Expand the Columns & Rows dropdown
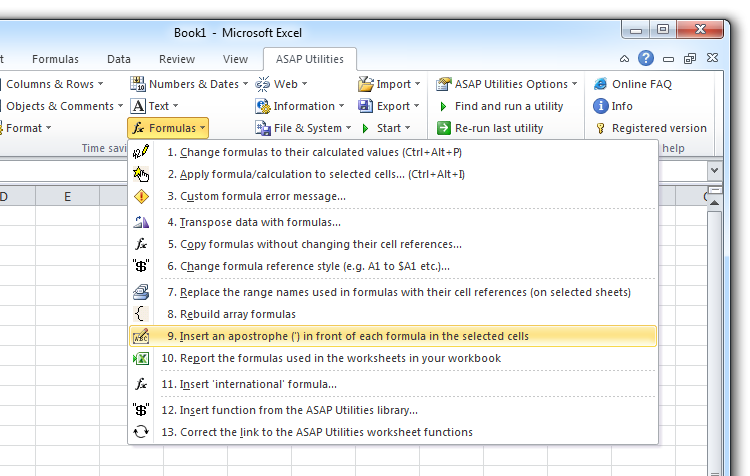Screen dimensions: 750x476 (x=56, y=84)
